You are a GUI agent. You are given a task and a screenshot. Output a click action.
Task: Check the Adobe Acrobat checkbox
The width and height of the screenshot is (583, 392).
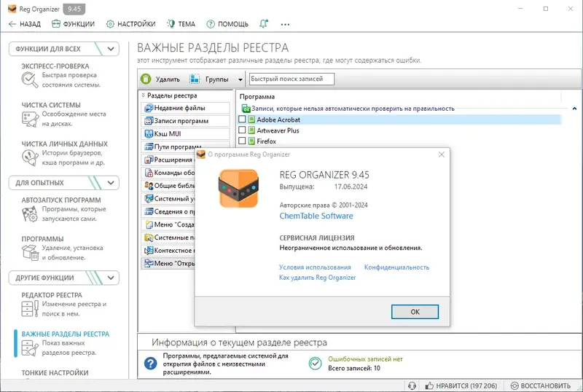coord(242,119)
